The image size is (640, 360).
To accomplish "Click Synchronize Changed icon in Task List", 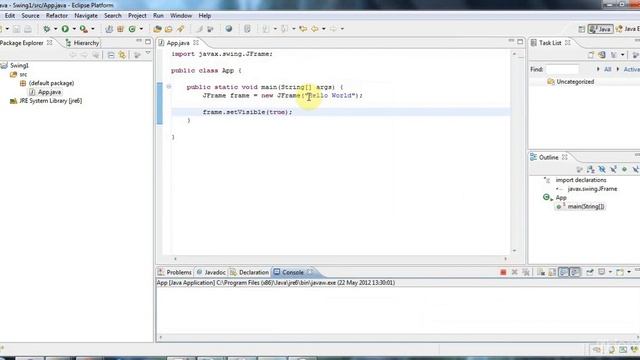I will tap(602, 55).
